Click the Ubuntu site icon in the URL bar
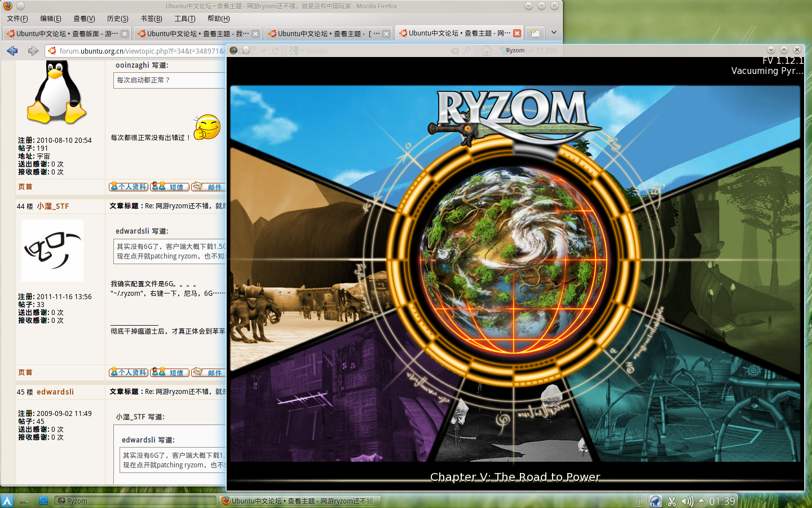The width and height of the screenshot is (812, 508). pyautogui.click(x=52, y=51)
